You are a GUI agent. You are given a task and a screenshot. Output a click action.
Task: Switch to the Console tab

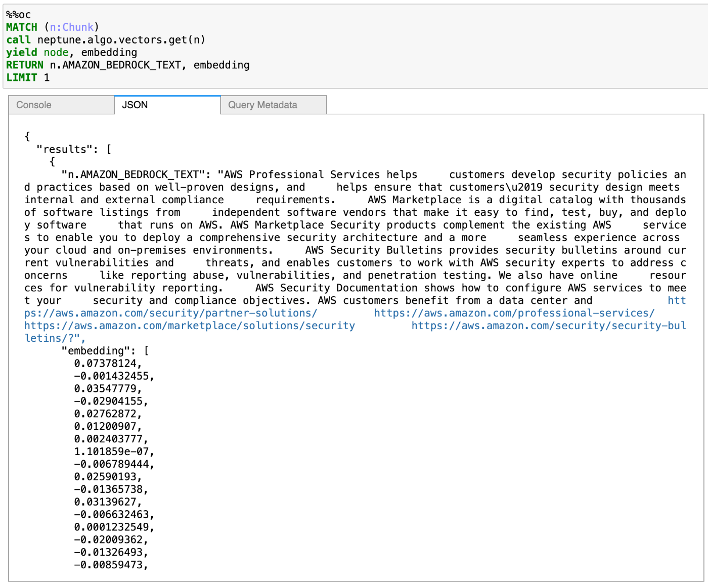click(62, 105)
